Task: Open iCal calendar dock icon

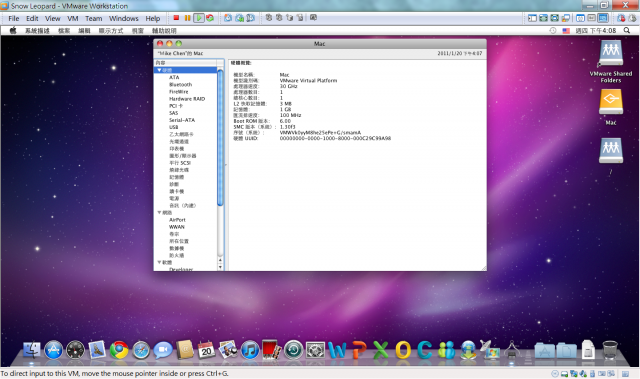Action: pyautogui.click(x=206, y=350)
